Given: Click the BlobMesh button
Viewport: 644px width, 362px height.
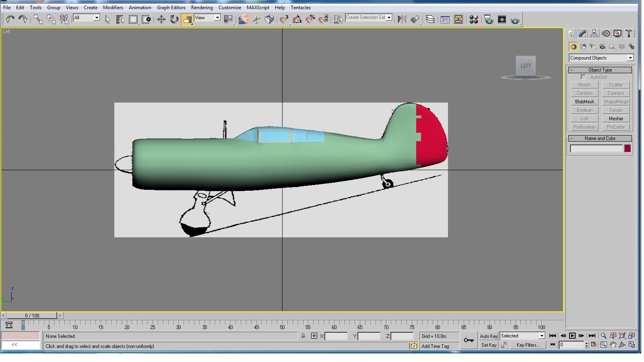Looking at the screenshot, I should [584, 102].
